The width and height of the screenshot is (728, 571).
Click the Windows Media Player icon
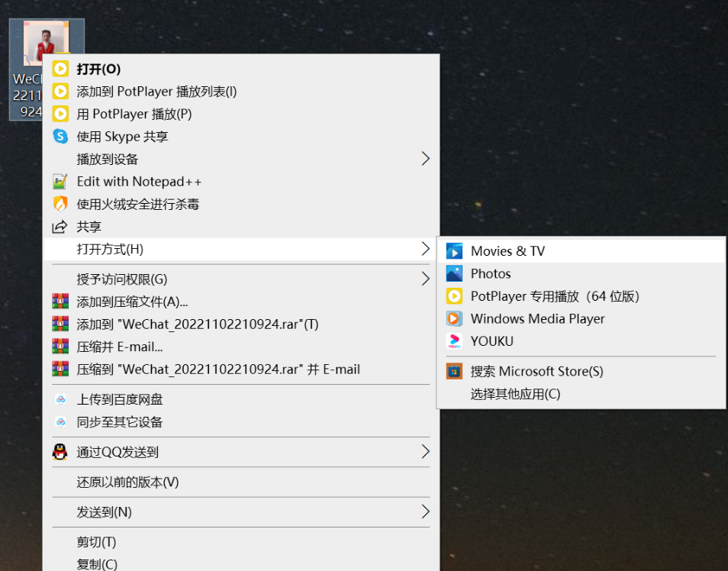coord(454,319)
